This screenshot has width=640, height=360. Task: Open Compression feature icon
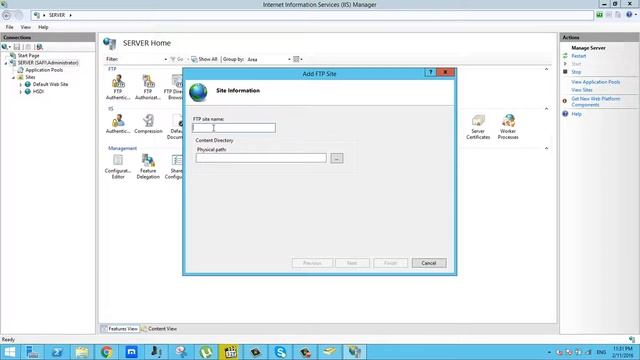pyautogui.click(x=148, y=124)
